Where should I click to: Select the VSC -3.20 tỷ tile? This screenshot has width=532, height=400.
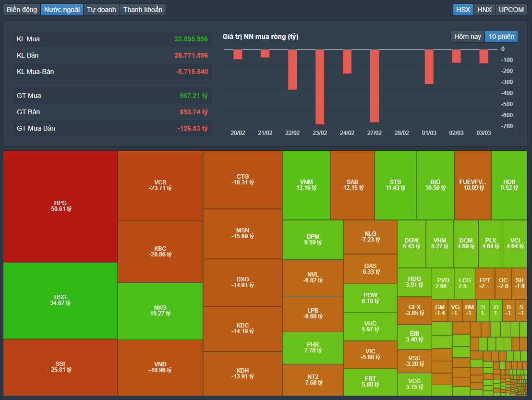click(414, 361)
